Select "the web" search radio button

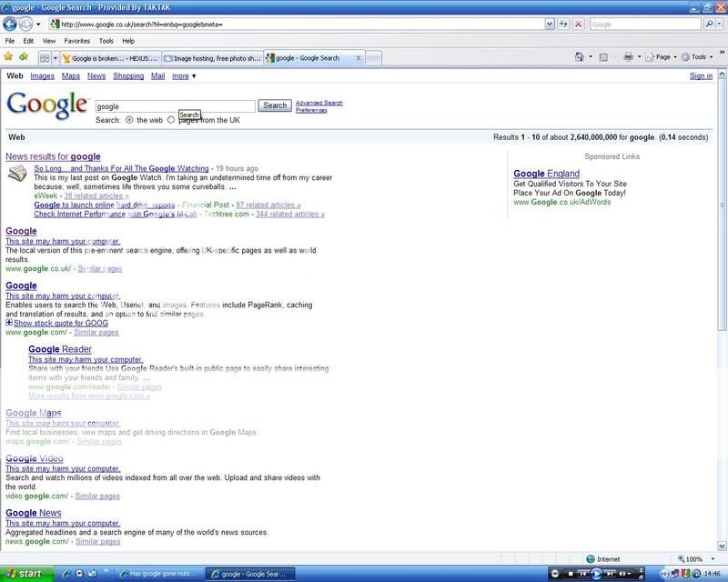point(129,120)
